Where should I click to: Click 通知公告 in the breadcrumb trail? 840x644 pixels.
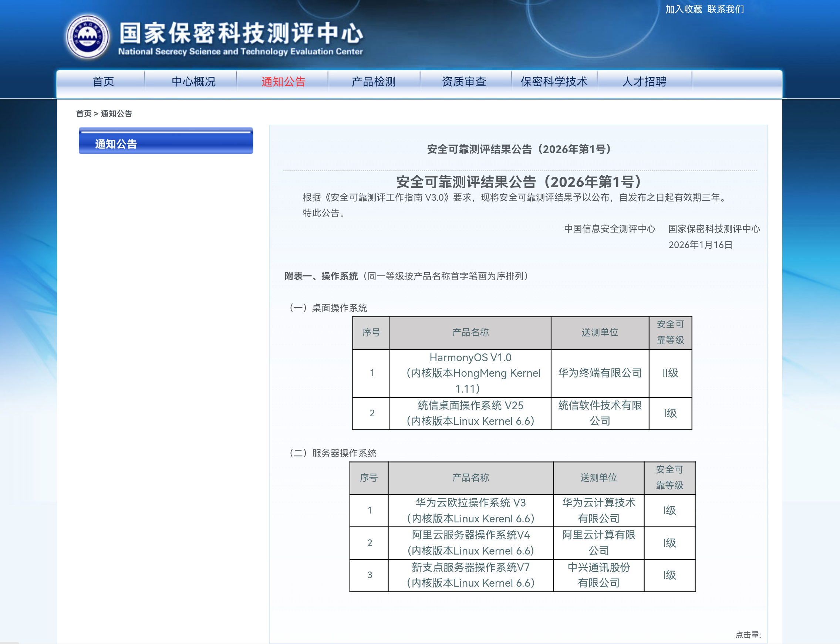click(116, 113)
